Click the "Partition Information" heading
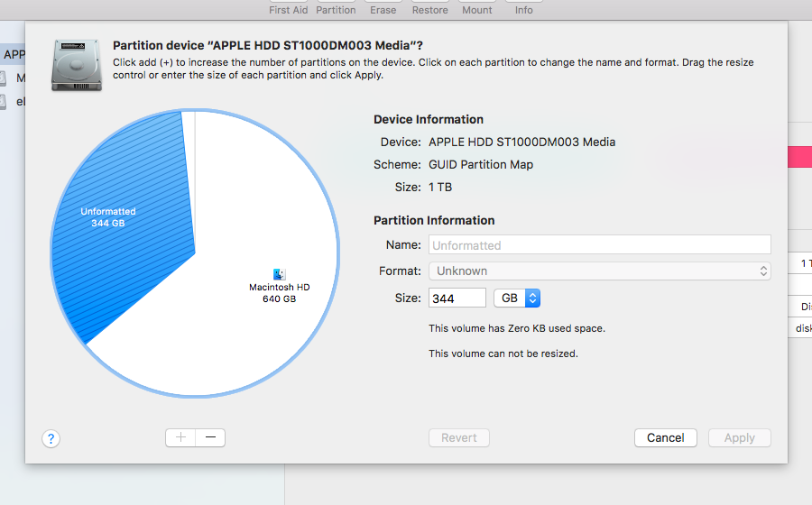812x505 pixels. (434, 220)
